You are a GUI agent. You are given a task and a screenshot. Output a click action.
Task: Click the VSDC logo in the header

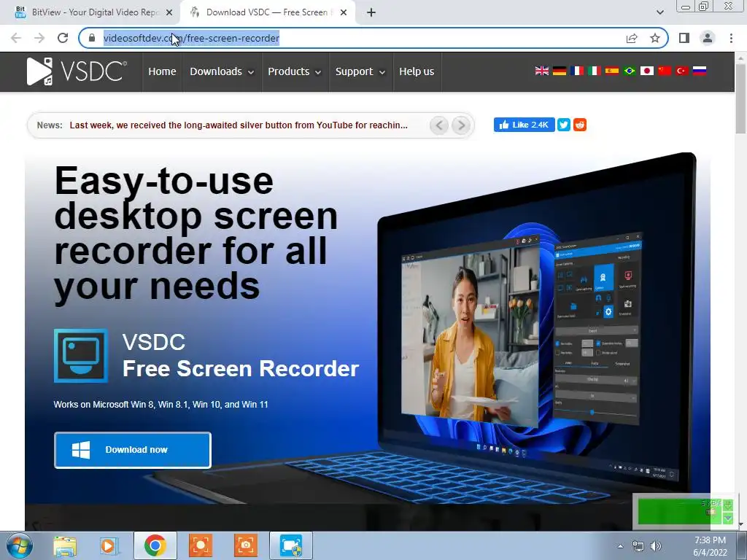point(77,71)
